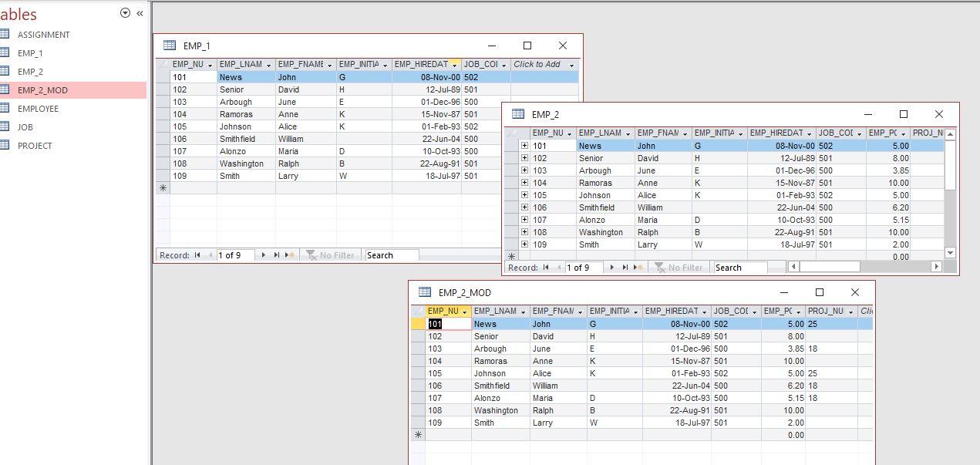This screenshot has height=465, width=980.
Task: Maximize the EMP_2 window
Action: (904, 114)
